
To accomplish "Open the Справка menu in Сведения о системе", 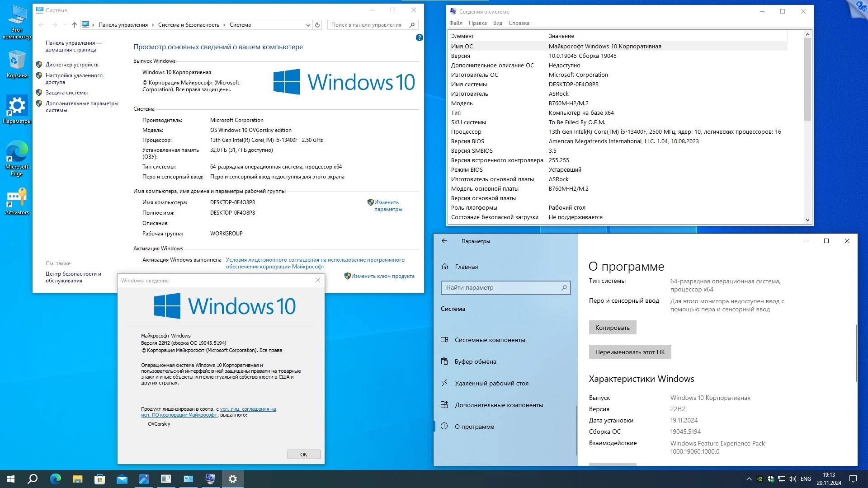I will tap(519, 23).
